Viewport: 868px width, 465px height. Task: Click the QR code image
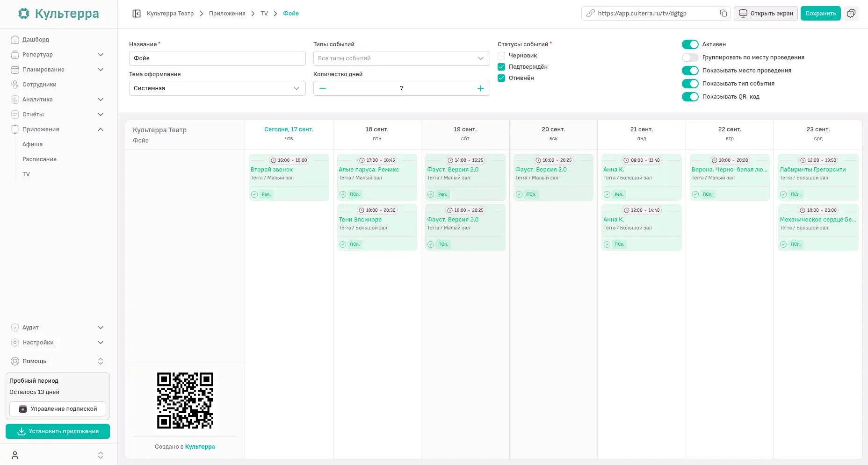(185, 401)
